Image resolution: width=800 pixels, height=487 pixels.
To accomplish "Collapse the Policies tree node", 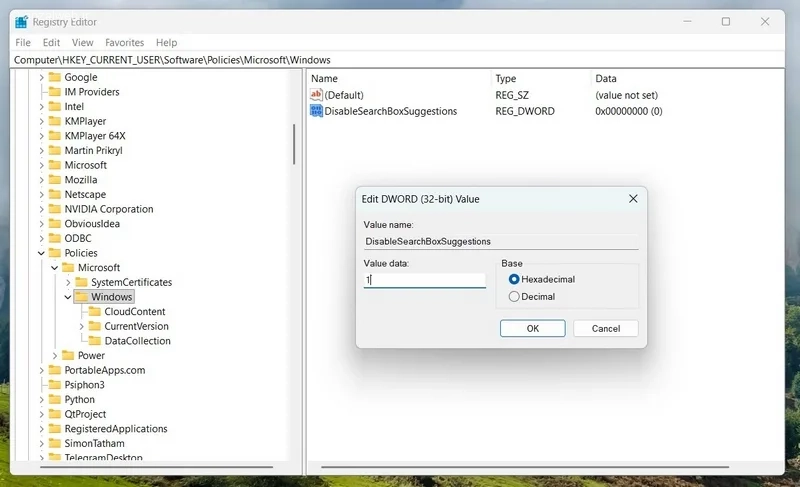I will click(x=41, y=253).
